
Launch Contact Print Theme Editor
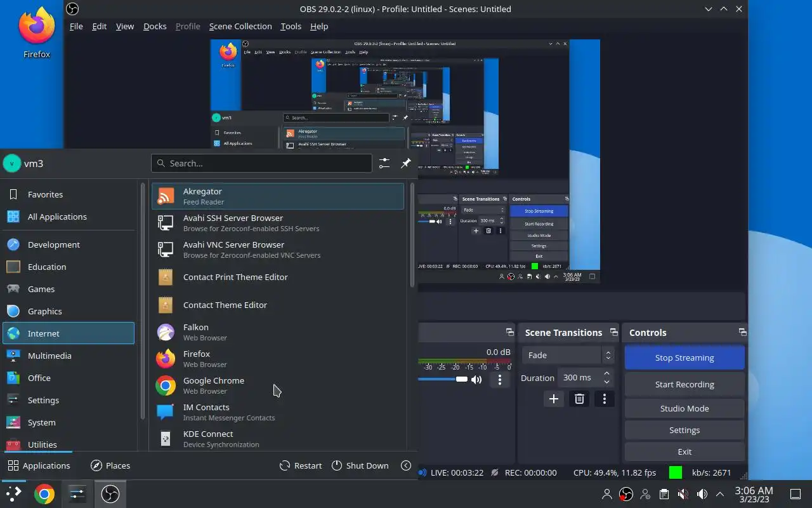click(x=278, y=277)
